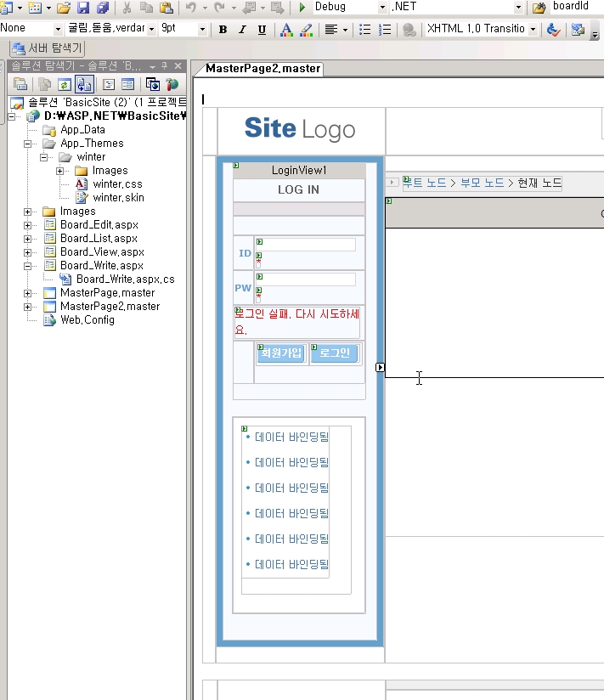Open the text alignment dropdown arrow
Viewport: 604px width, 700px height.
(x=345, y=30)
